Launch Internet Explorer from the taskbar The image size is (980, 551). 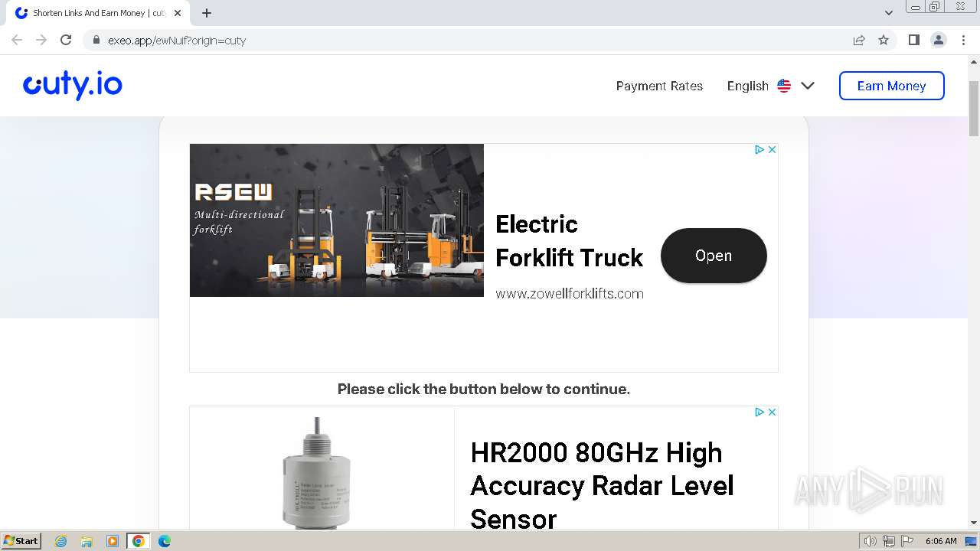(x=60, y=541)
